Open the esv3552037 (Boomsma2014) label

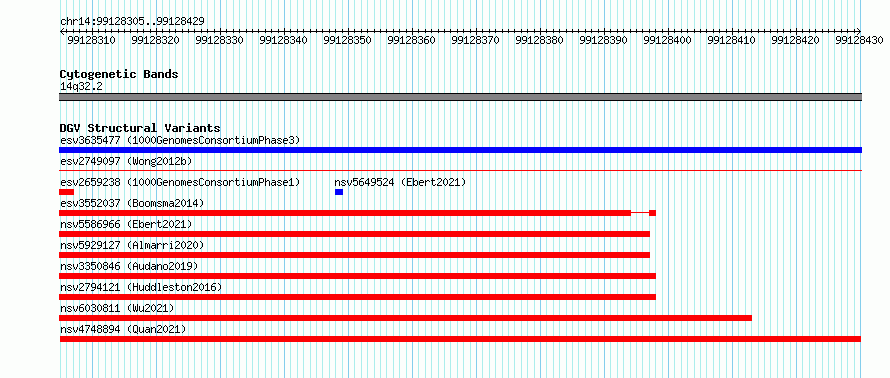pos(132,203)
